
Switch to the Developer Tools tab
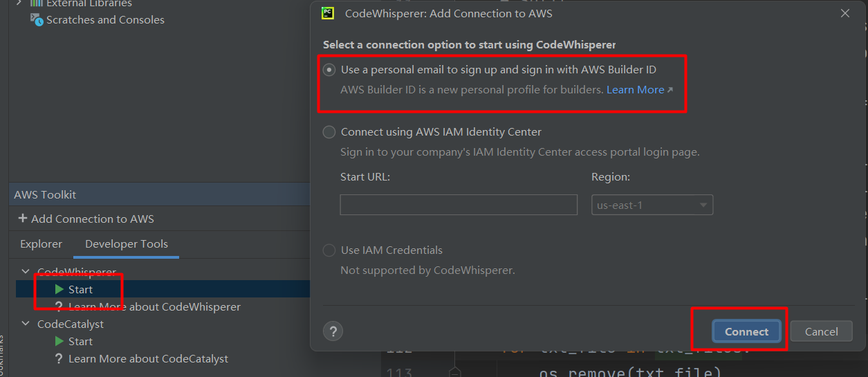coord(127,244)
